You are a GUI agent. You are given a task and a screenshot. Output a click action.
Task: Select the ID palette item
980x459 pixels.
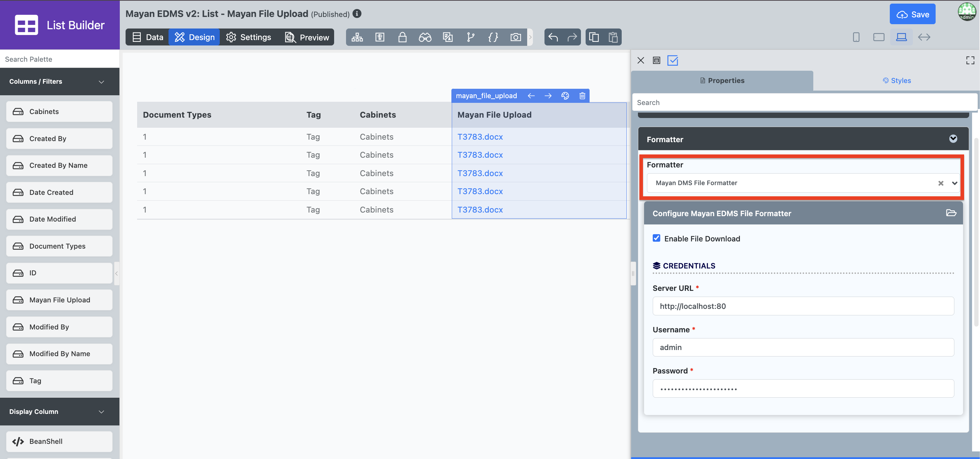[59, 273]
